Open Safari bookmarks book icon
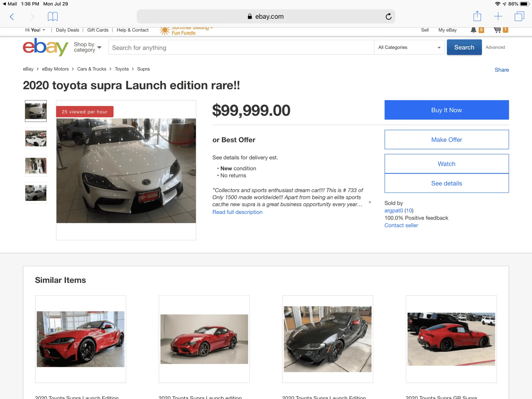The height and width of the screenshot is (399, 532). [53, 17]
